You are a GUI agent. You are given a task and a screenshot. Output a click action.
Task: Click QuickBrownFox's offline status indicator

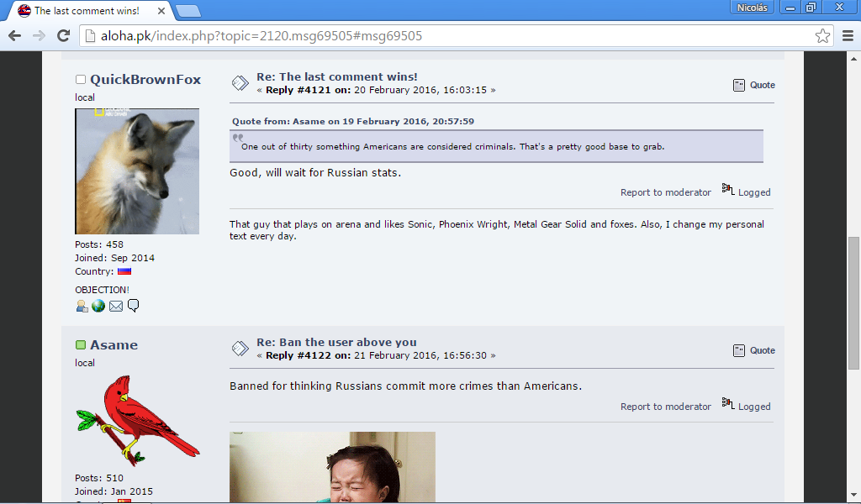81,80
